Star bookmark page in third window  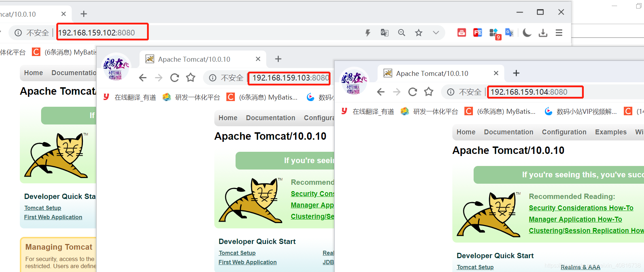pyautogui.click(x=429, y=91)
